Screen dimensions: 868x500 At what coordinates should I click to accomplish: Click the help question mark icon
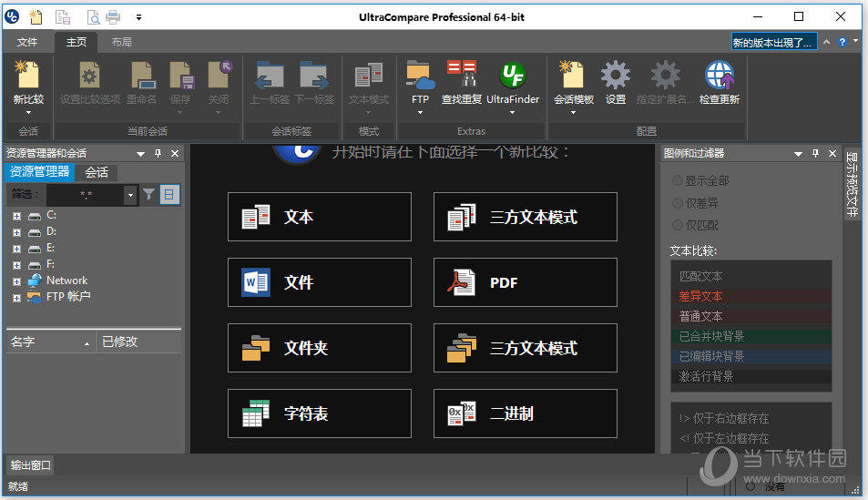click(x=842, y=42)
